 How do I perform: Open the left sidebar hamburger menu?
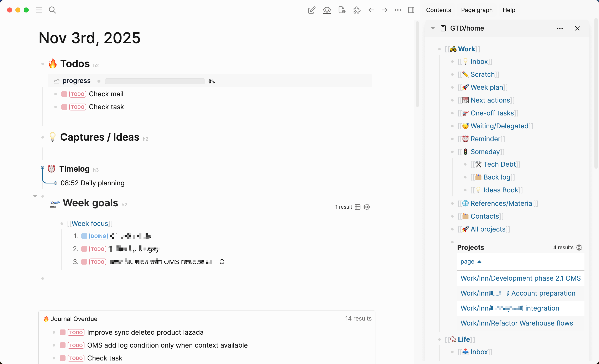click(x=39, y=10)
